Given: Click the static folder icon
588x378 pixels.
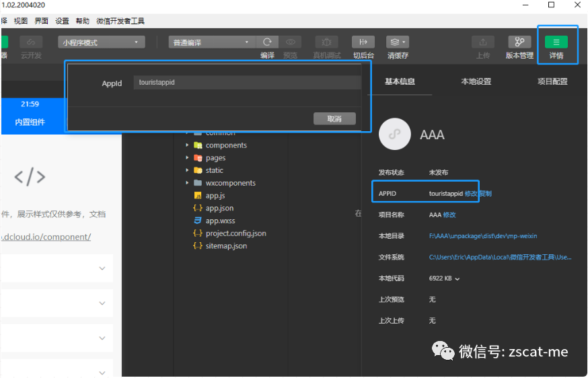Looking at the screenshot, I should pyautogui.click(x=198, y=170).
